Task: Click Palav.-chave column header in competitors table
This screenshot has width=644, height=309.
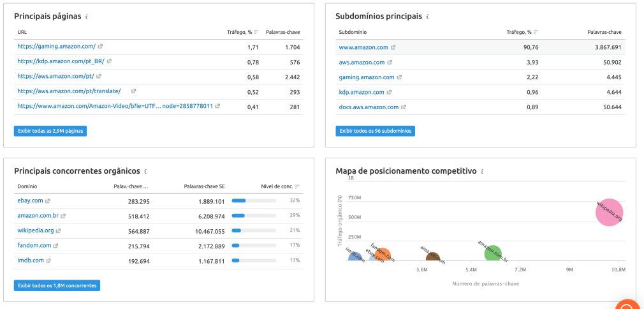Action: coord(131,186)
